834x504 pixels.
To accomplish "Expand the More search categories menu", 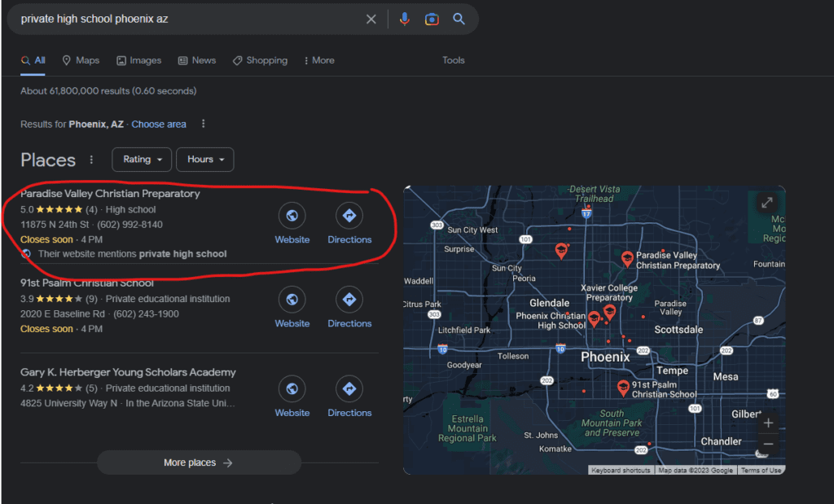I will [318, 60].
